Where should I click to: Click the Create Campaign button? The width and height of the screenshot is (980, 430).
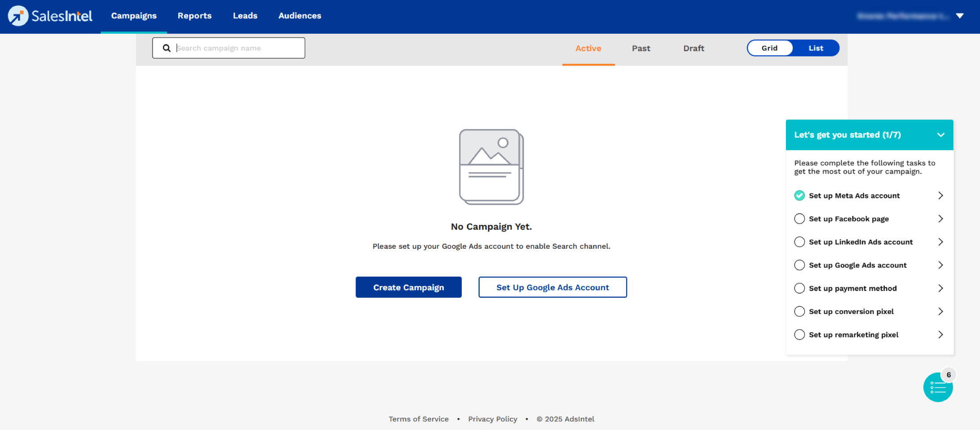coord(408,287)
